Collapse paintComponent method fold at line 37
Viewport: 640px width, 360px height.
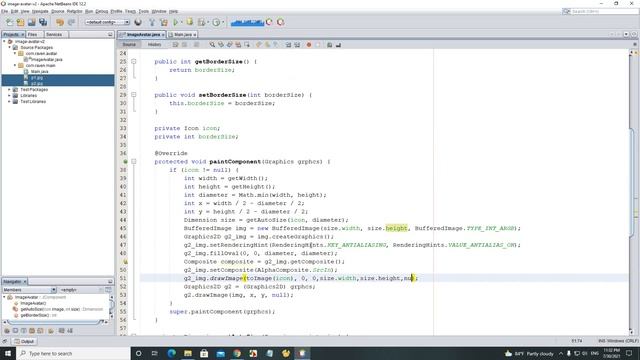pyautogui.click(x=133, y=162)
